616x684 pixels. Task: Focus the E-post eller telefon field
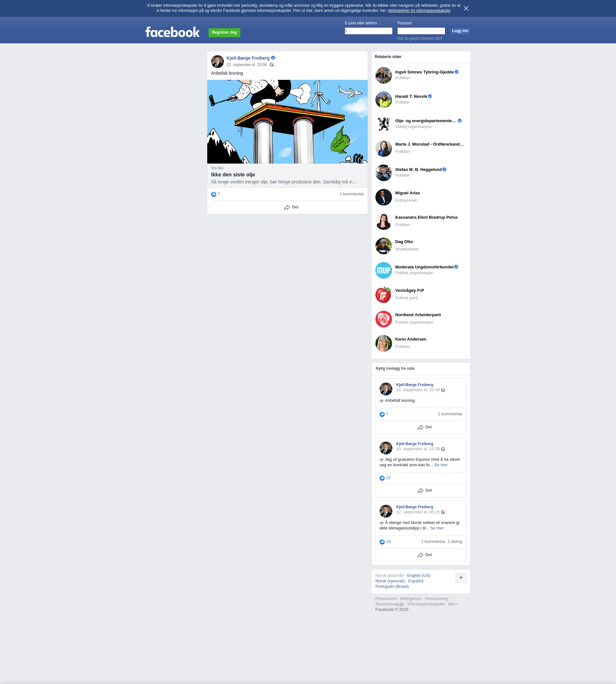pyautogui.click(x=368, y=31)
